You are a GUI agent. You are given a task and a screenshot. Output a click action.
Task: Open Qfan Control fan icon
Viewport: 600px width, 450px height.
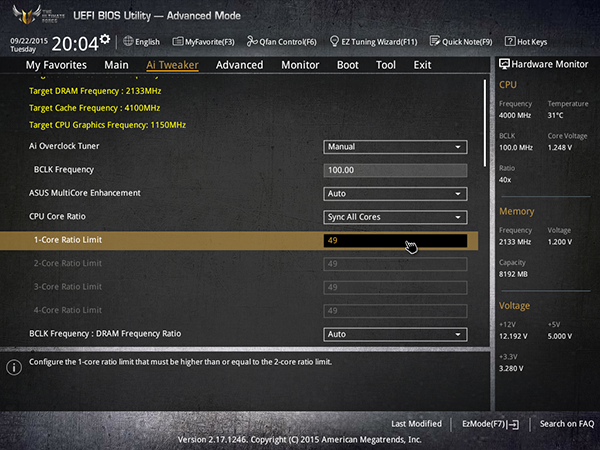tap(252, 41)
